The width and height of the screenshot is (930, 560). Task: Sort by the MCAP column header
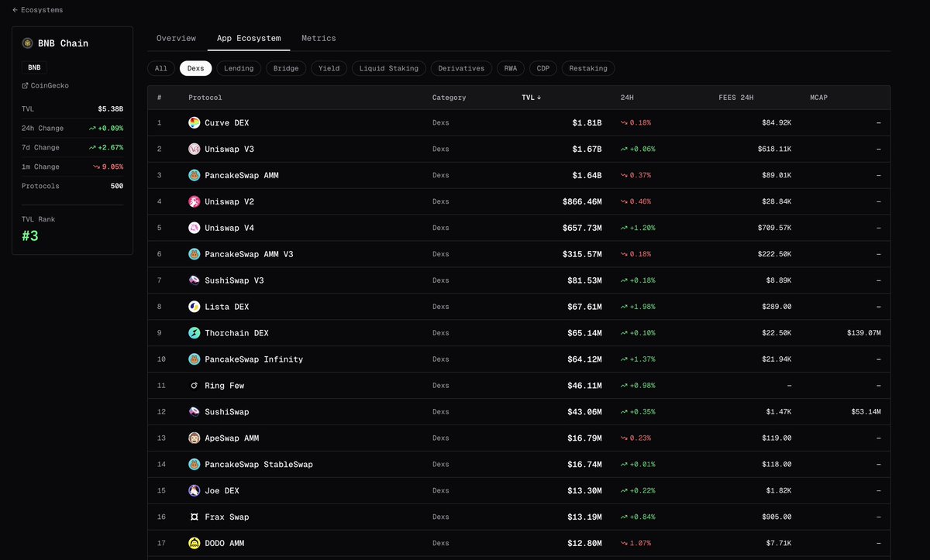pyautogui.click(x=819, y=98)
